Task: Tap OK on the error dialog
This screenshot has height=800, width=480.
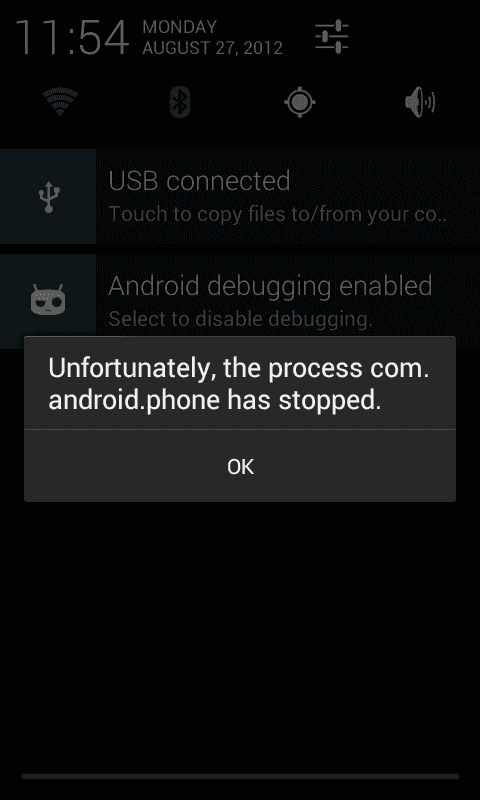Action: tap(240, 466)
